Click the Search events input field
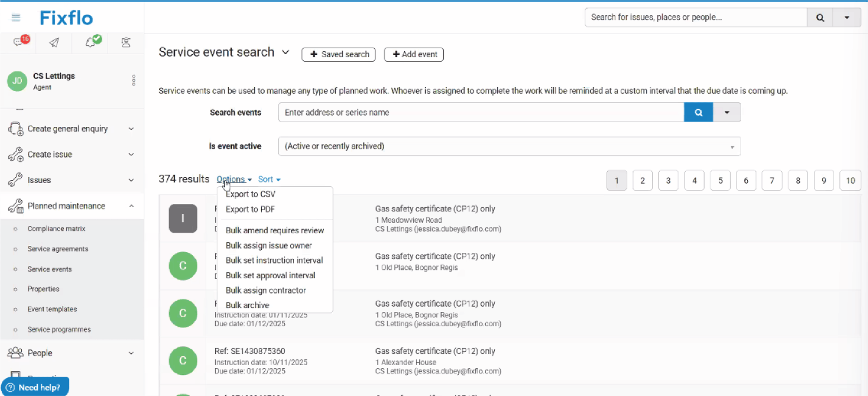Viewport: 868px width, 396px height. (481, 112)
